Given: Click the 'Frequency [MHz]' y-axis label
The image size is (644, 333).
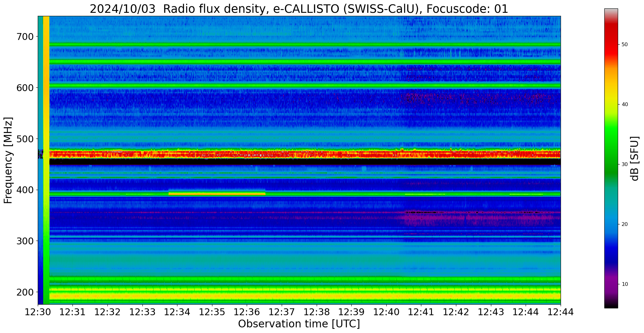Looking at the screenshot, I should [8, 160].
